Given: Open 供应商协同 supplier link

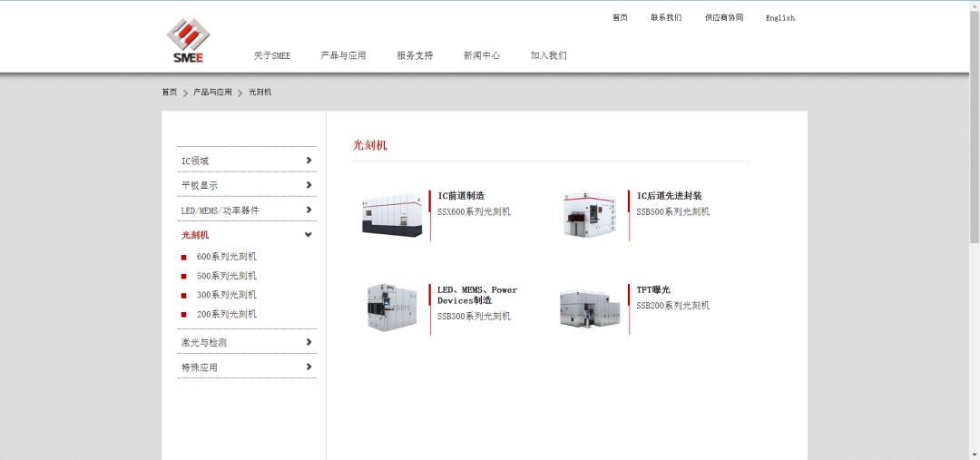Looking at the screenshot, I should point(724,17).
